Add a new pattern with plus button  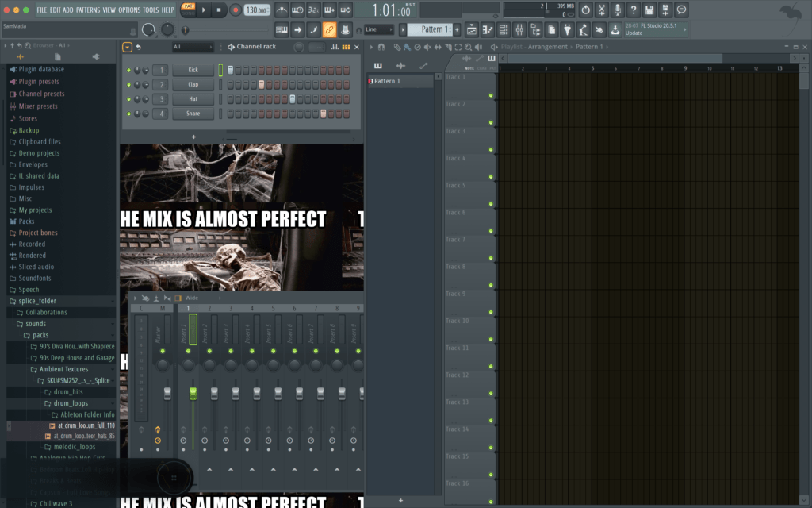point(457,29)
